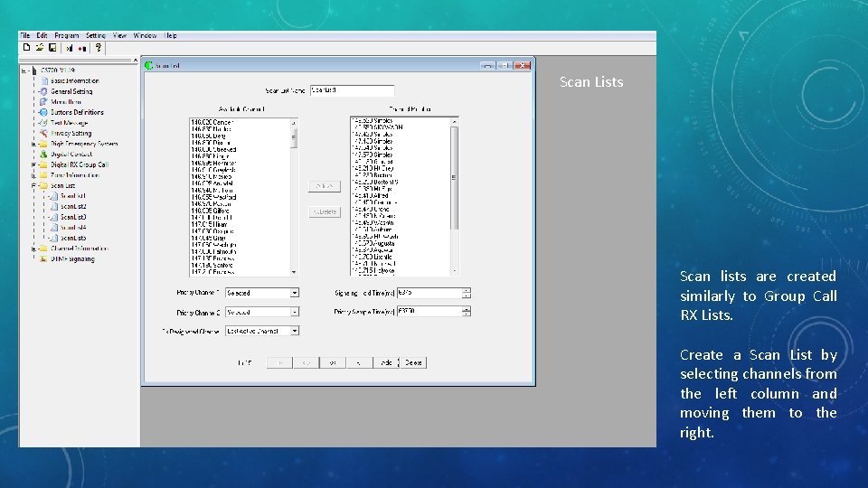Click up arrow of member channel scrollbar
The height and width of the screenshot is (488, 868).
pyautogui.click(x=455, y=122)
